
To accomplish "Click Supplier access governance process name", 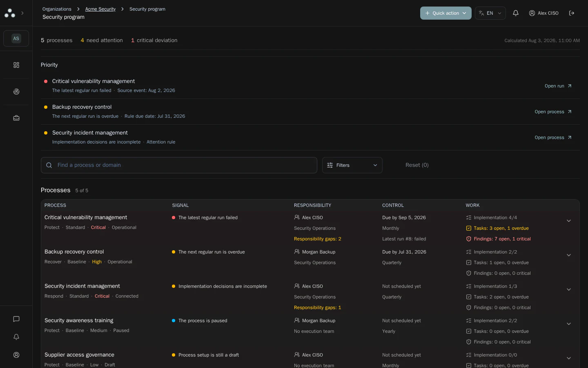I will pos(79,355).
